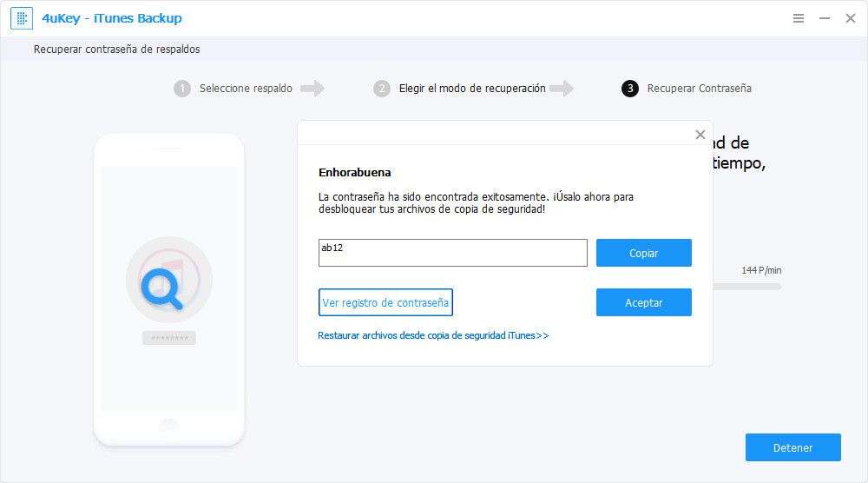This screenshot has width=868, height=483.
Task: Click the step 1 number circle
Action: (x=182, y=89)
